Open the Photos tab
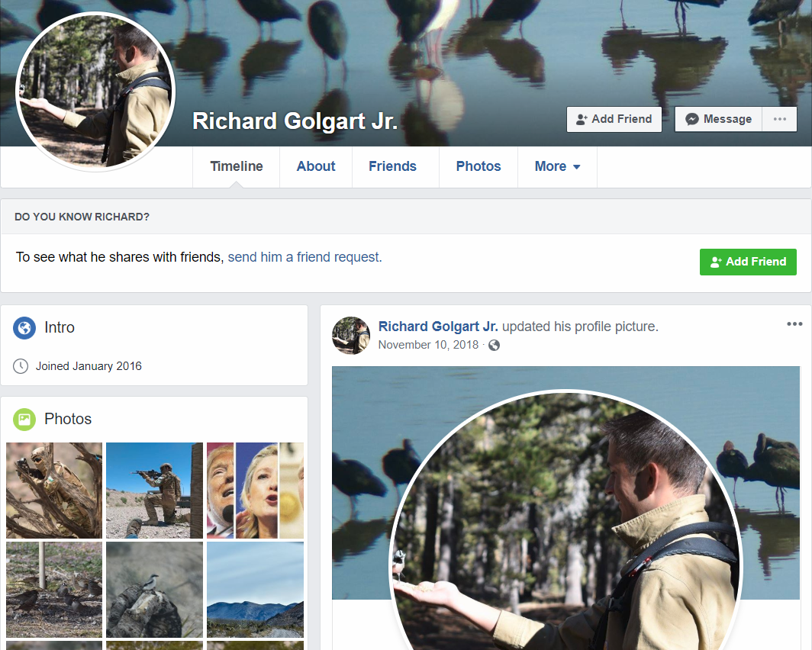The image size is (812, 650). 478,166
